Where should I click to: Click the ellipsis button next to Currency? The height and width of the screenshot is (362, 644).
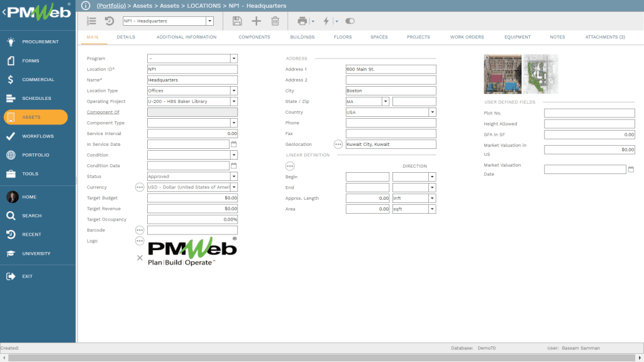pyautogui.click(x=140, y=187)
